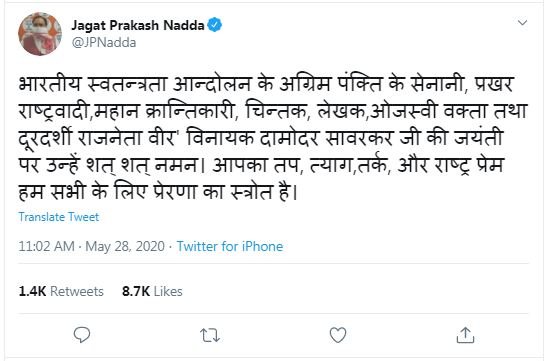Click the 11:02 AM time stamp
Screen dimensions: 546x361
coord(46,246)
